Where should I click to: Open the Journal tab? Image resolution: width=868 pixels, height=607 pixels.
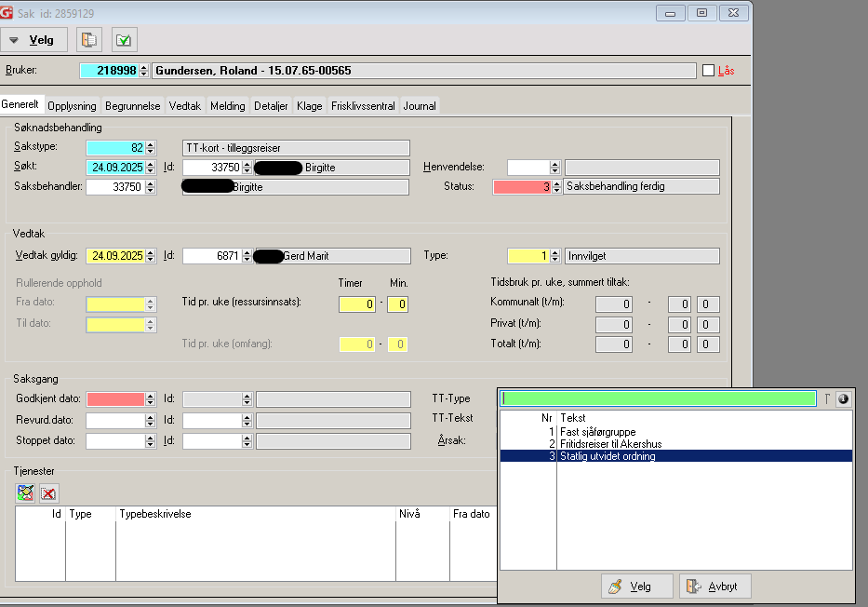(420, 106)
